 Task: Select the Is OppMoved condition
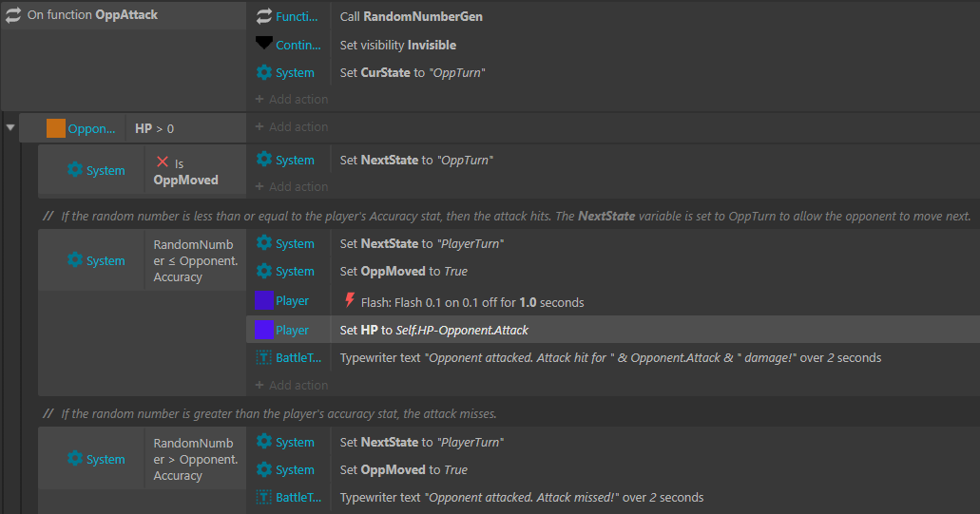click(185, 172)
